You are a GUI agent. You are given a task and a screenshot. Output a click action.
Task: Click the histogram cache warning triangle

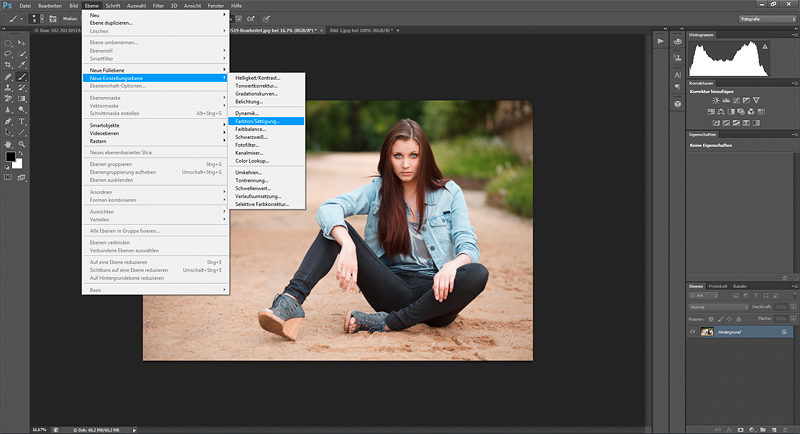(x=765, y=47)
